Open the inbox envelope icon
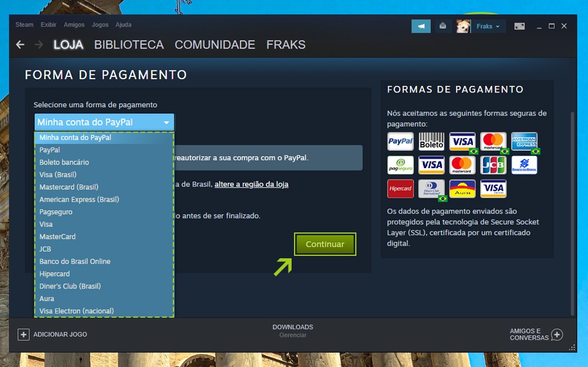588x367 pixels. coord(443,26)
